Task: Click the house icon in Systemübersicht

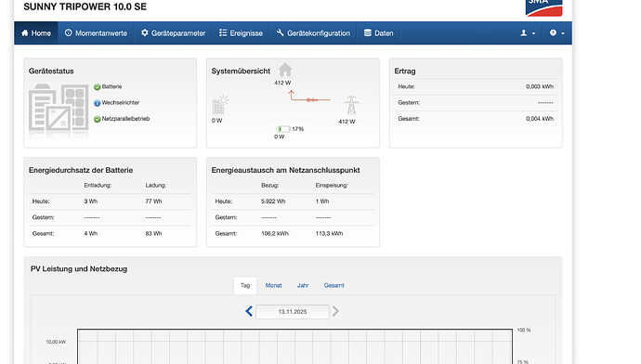Action: coord(285,70)
